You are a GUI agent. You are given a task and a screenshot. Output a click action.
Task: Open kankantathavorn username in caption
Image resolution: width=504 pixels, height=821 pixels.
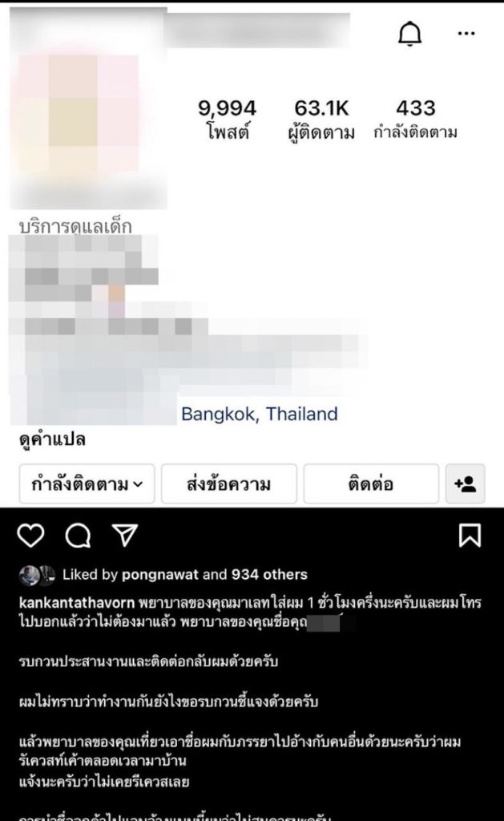(77, 603)
